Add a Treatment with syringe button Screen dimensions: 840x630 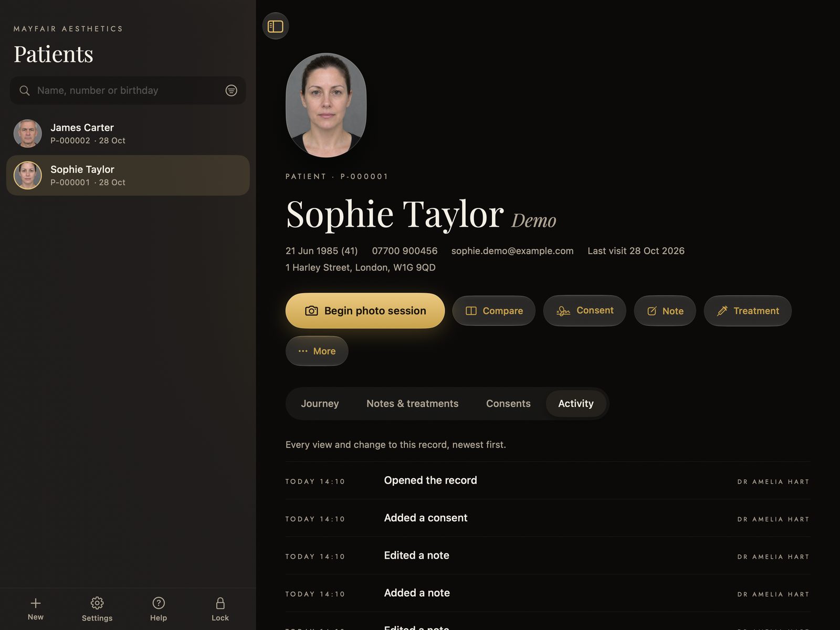(x=748, y=311)
